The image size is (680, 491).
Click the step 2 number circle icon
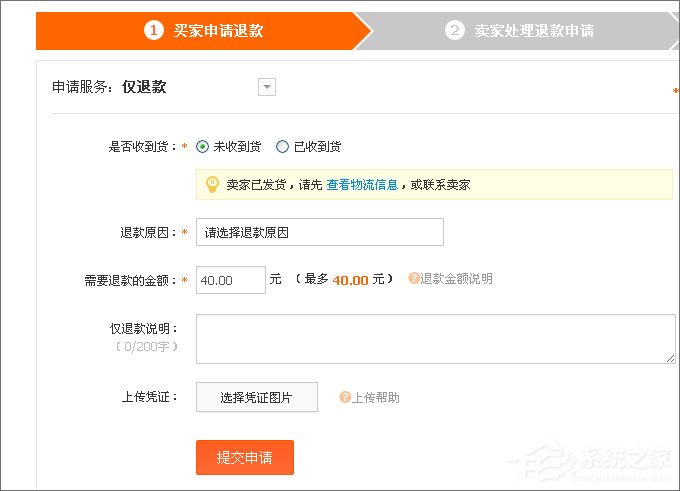tap(455, 30)
